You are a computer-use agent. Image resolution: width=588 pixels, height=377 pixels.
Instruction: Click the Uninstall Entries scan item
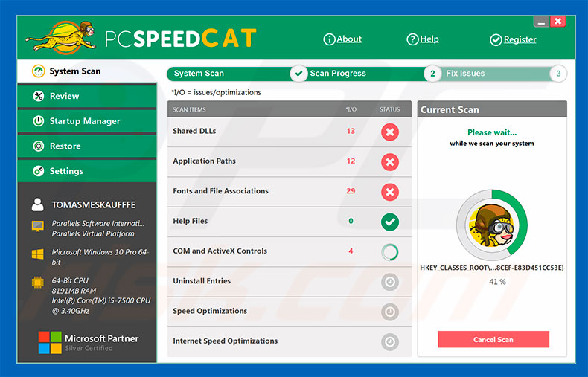coord(289,282)
